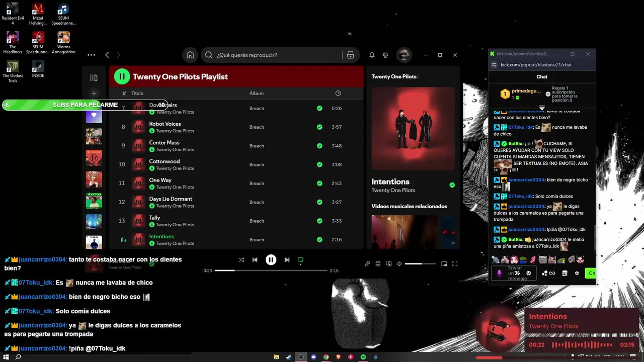Select the Days Lie Dormant track
Viewport: 644px width, 362px height.
click(171, 199)
